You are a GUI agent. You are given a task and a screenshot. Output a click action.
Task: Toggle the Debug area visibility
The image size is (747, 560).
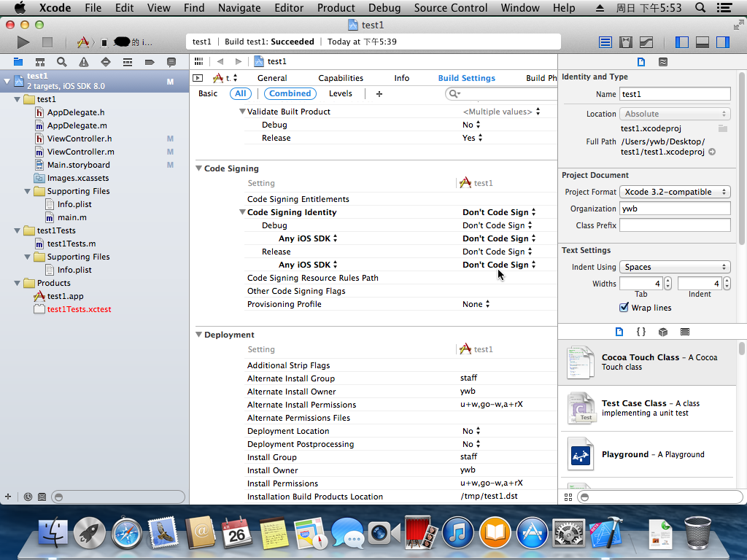(x=703, y=42)
